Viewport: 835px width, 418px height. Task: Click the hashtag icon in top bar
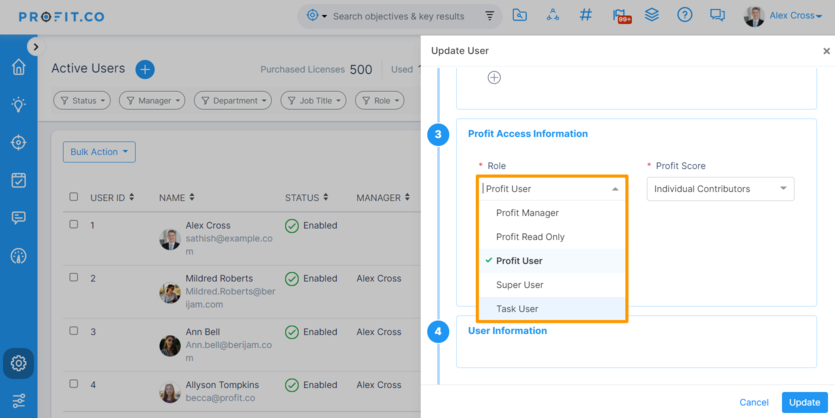586,15
